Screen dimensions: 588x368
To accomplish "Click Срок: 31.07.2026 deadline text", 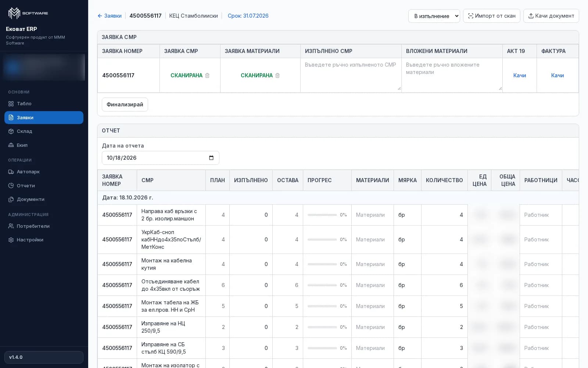I will click(248, 16).
